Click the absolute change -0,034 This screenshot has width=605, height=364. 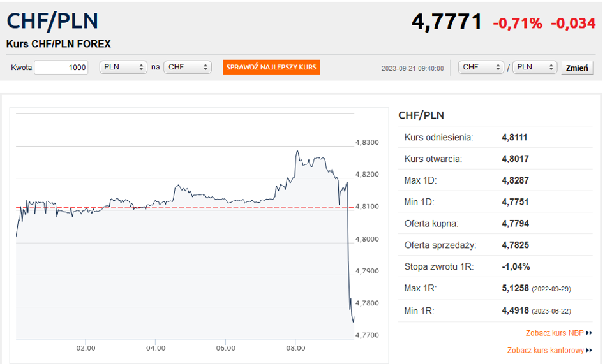pos(573,24)
